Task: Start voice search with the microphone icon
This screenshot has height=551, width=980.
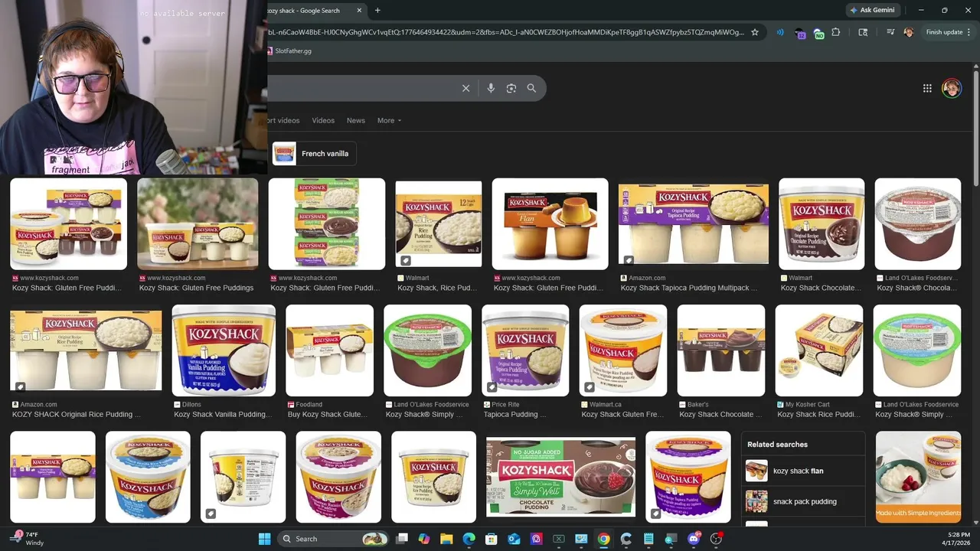Action: tap(491, 88)
